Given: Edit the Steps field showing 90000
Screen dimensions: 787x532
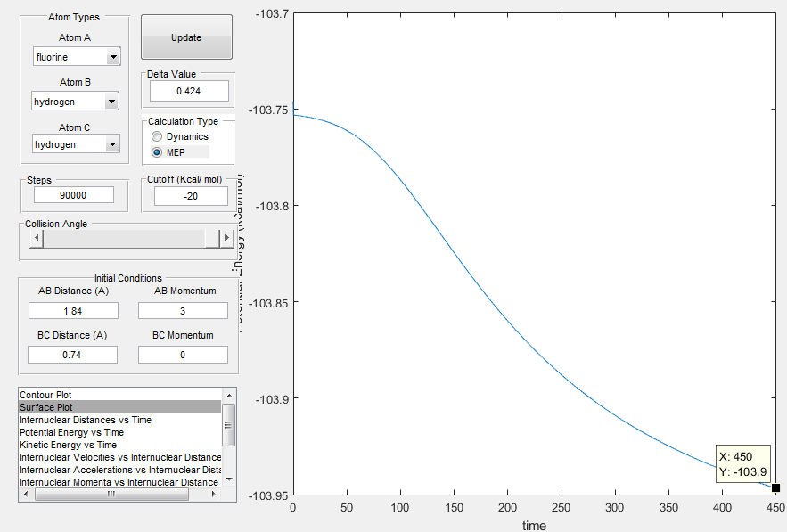Looking at the screenshot, I should [73, 195].
